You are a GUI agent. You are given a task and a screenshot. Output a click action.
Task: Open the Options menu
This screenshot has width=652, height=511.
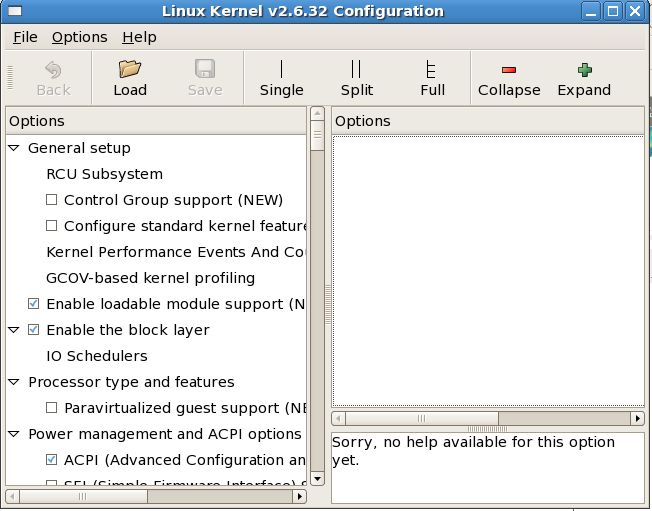(79, 37)
